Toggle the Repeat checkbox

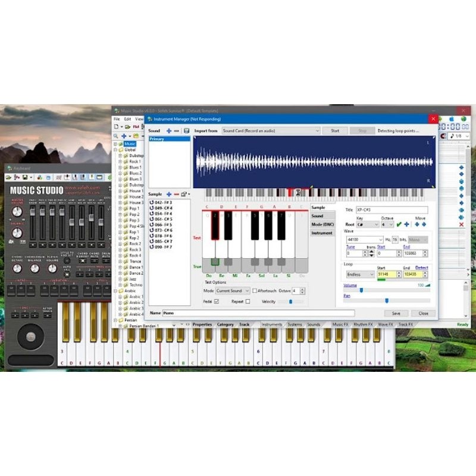[x=246, y=302]
